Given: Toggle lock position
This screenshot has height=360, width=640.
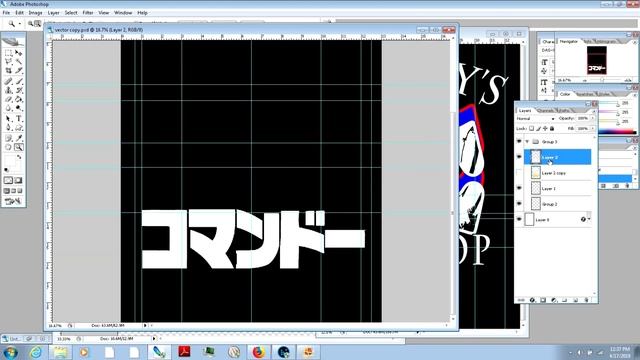Looking at the screenshot, I should pos(545,129).
